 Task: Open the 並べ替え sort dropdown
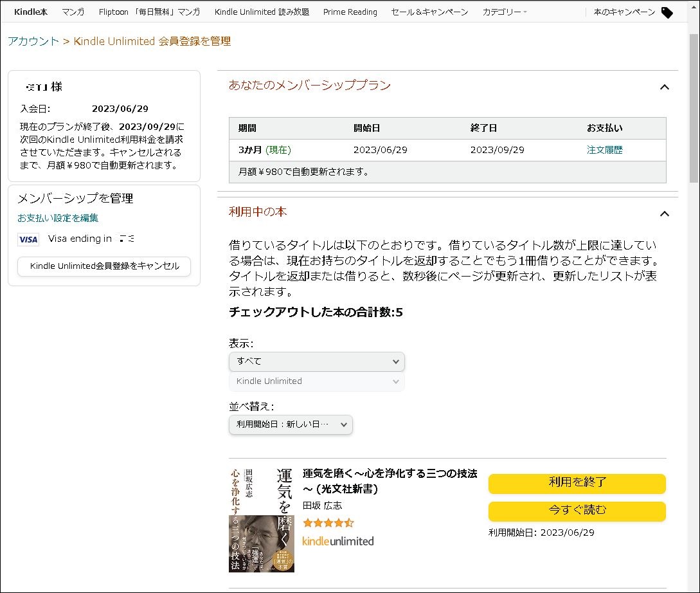tap(291, 424)
